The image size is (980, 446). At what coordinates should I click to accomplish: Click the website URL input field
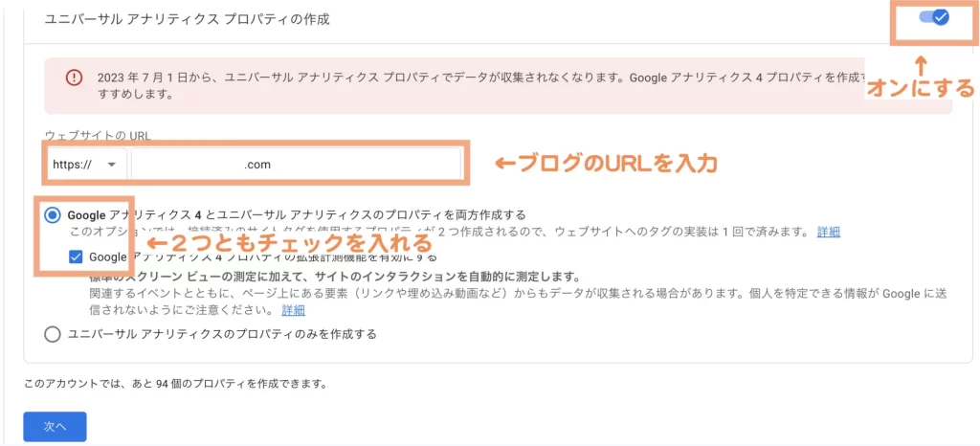296,165
